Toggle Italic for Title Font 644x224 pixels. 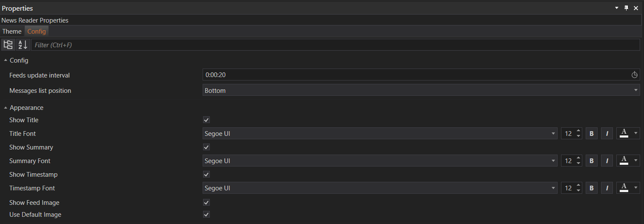tap(607, 134)
